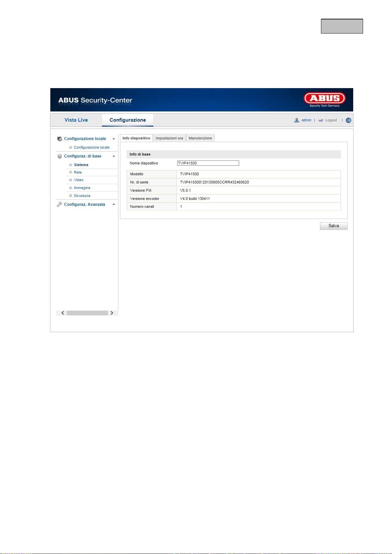Open the Sicurezza settings link
Viewport: 392px width, 554px height.
[82, 196]
